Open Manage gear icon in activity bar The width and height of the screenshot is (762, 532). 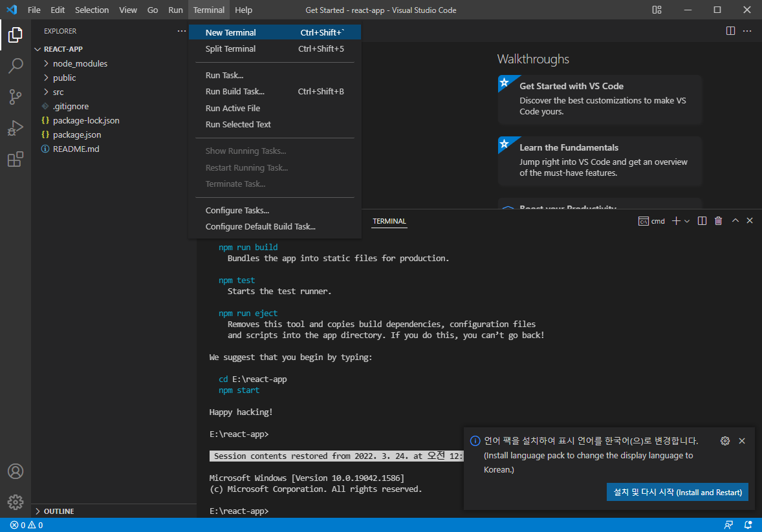pos(15,502)
